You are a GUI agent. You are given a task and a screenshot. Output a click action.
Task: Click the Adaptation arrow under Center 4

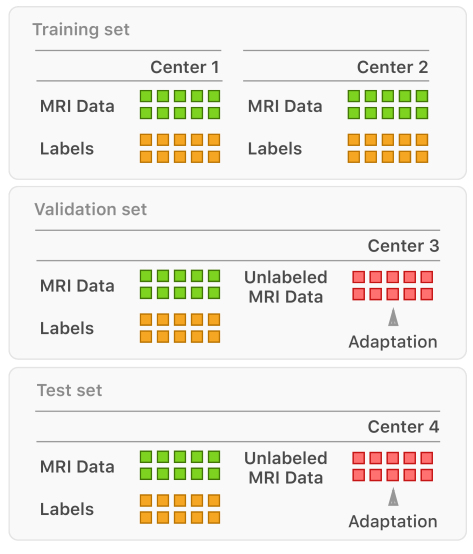click(x=393, y=497)
